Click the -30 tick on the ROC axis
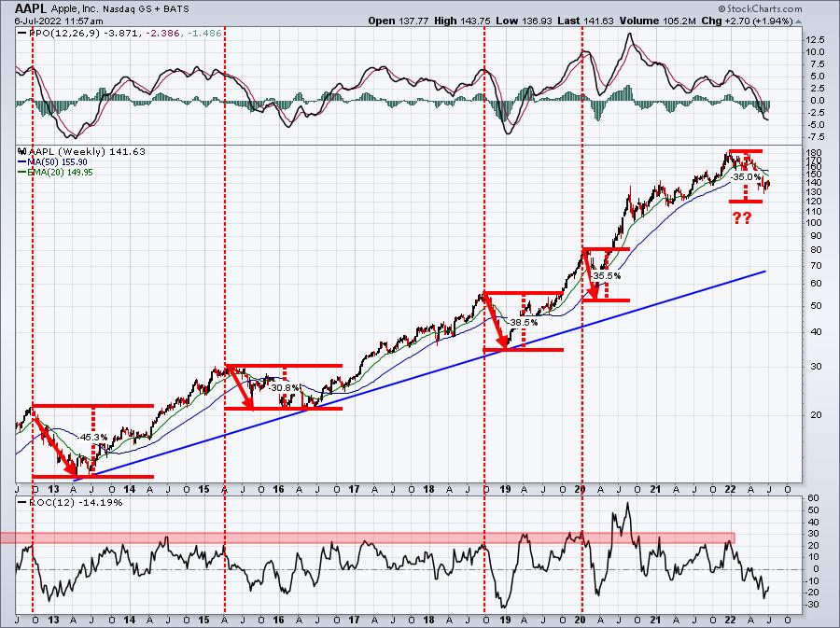Image resolution: width=840 pixels, height=628 pixels. coord(812,605)
